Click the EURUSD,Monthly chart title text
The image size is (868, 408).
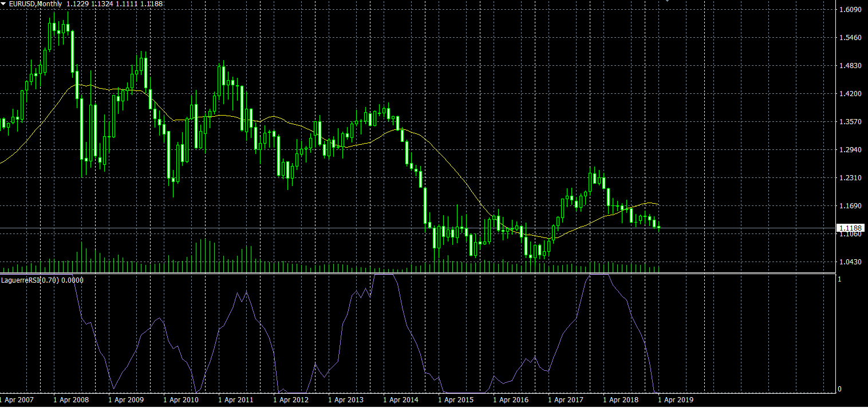pyautogui.click(x=35, y=4)
